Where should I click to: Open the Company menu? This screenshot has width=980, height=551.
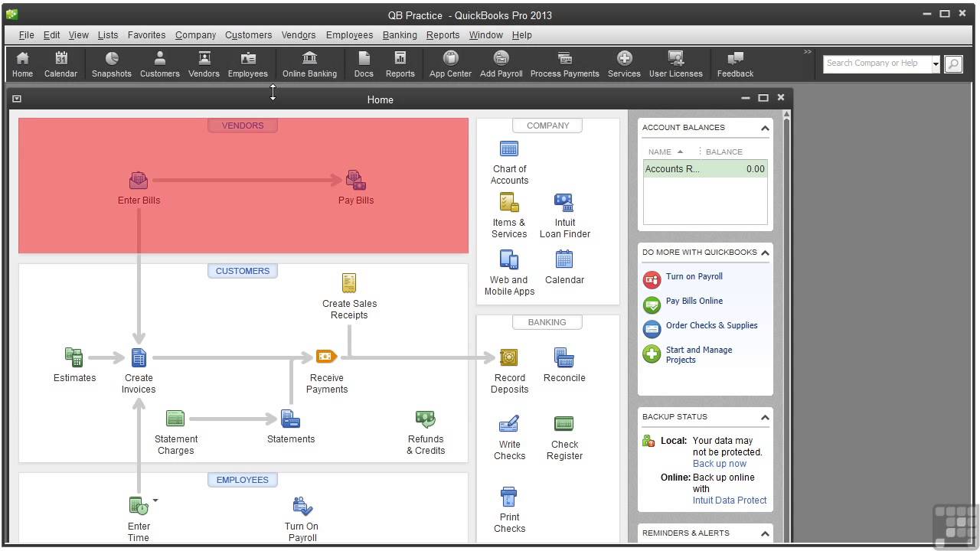pyautogui.click(x=195, y=35)
